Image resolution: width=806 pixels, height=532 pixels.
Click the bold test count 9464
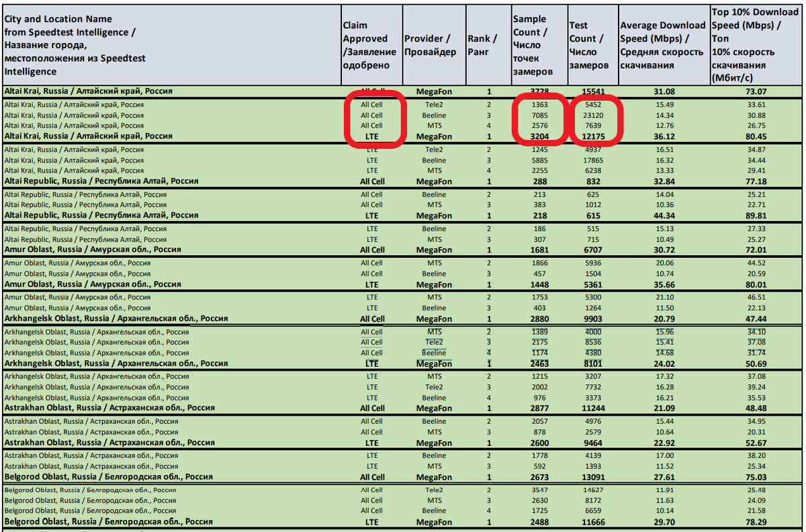point(592,443)
